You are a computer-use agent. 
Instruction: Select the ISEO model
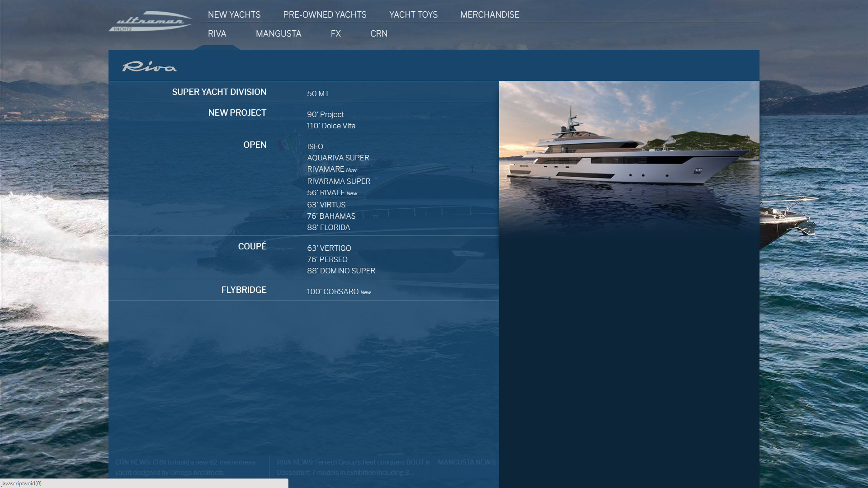click(315, 146)
